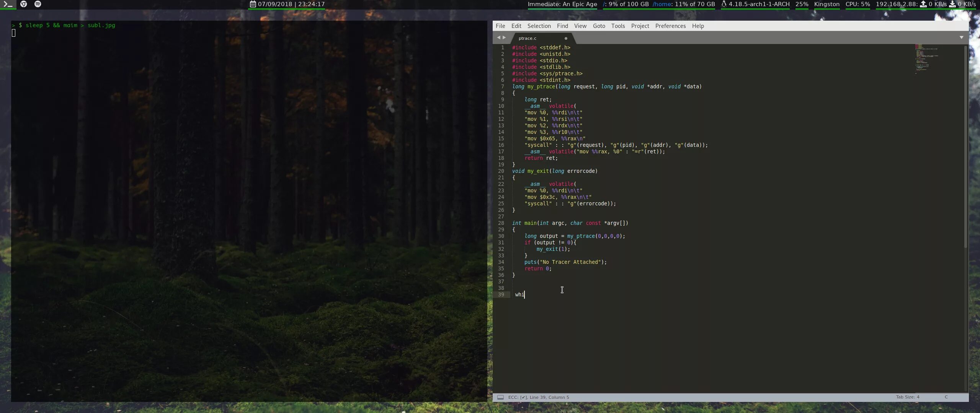This screenshot has height=413, width=980.
Task: Click the calendar icon beside the date
Action: (253, 4)
